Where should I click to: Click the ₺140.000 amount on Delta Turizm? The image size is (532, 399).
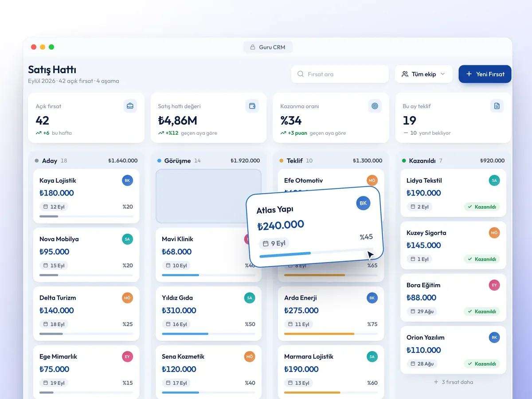click(x=56, y=310)
